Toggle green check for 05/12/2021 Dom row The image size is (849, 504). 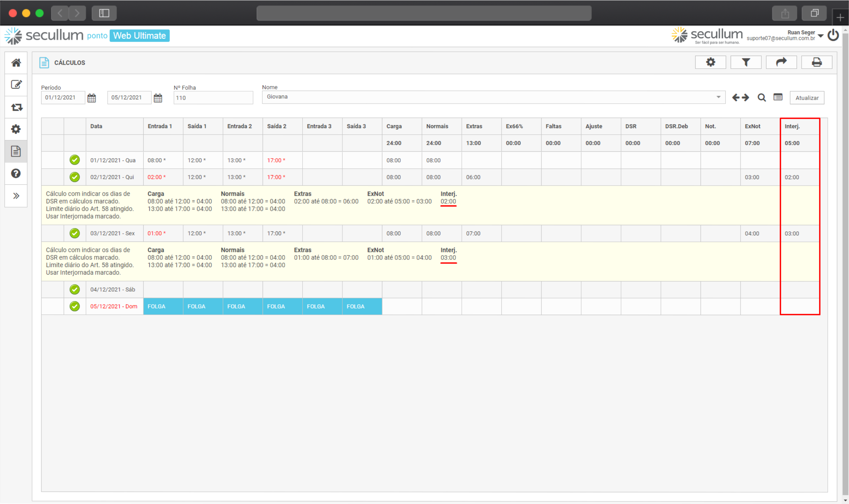click(75, 306)
